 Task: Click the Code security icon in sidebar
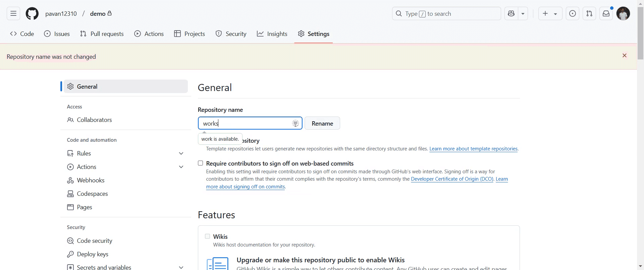[x=70, y=241]
